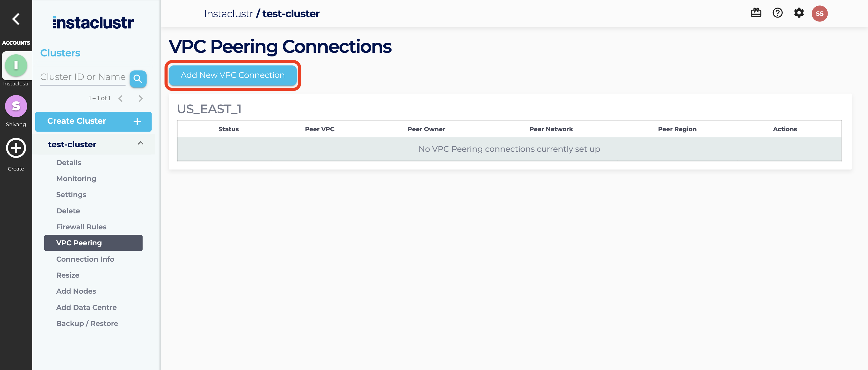Viewport: 868px width, 370px height.
Task: Go to previous page of clusters
Action: click(121, 98)
